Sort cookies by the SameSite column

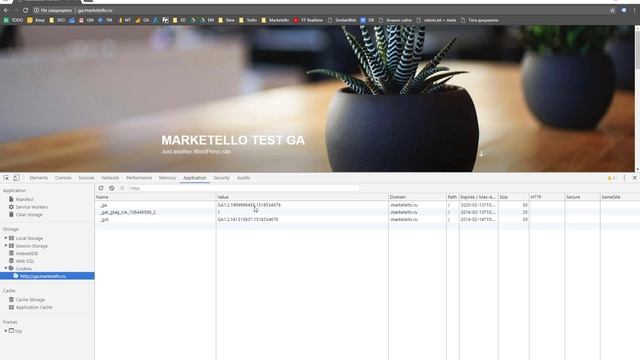pos(620,197)
